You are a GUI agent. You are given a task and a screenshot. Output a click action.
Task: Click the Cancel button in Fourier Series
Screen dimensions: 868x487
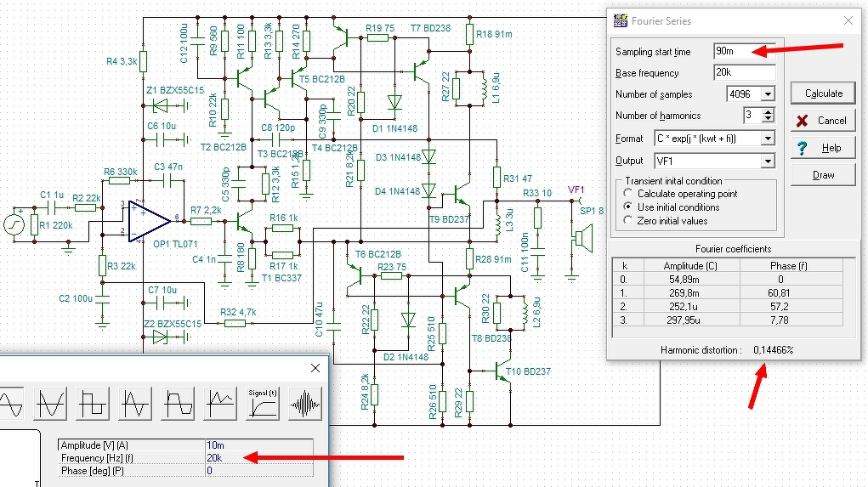coord(823,120)
